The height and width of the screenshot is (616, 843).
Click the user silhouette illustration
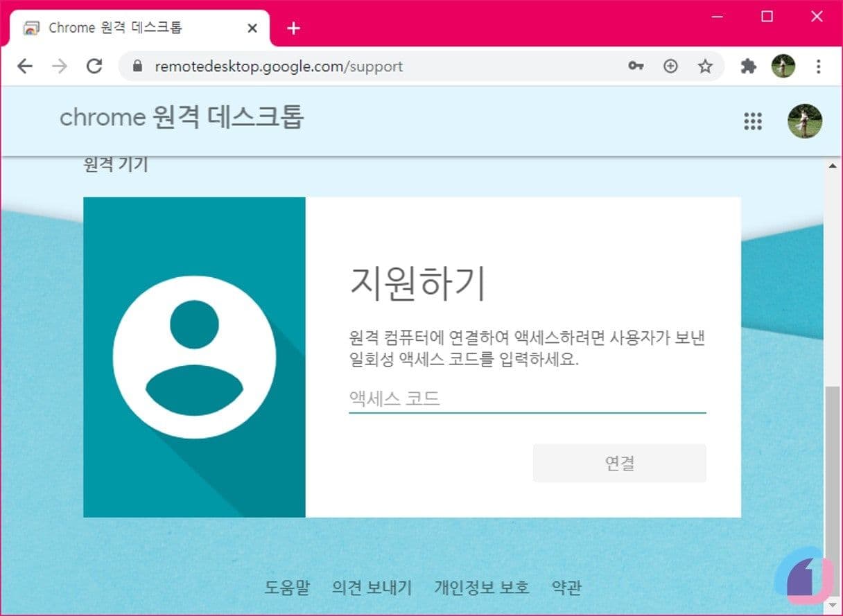194,358
